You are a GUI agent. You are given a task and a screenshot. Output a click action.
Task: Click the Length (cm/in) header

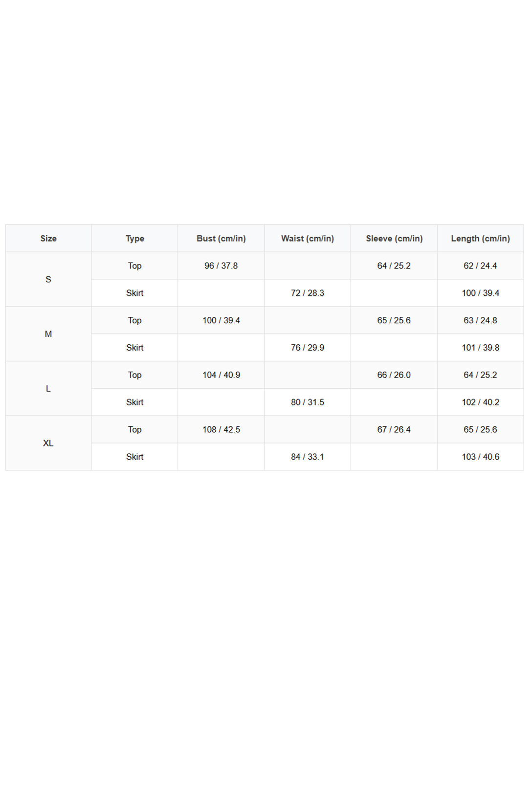(480, 239)
